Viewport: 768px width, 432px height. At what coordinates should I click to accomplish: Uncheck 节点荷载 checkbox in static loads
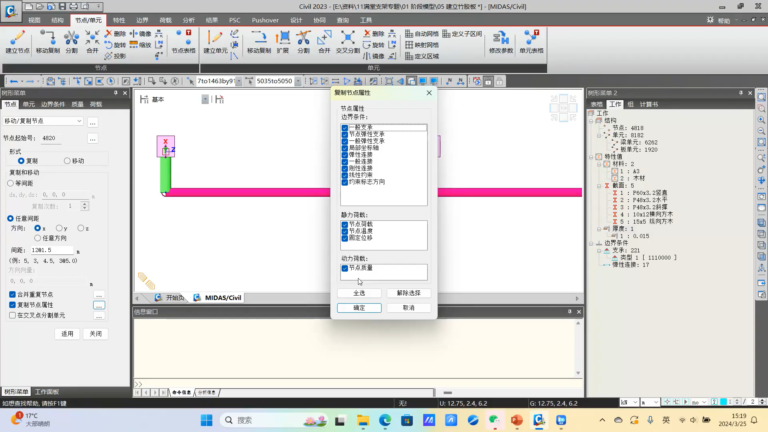coord(345,224)
